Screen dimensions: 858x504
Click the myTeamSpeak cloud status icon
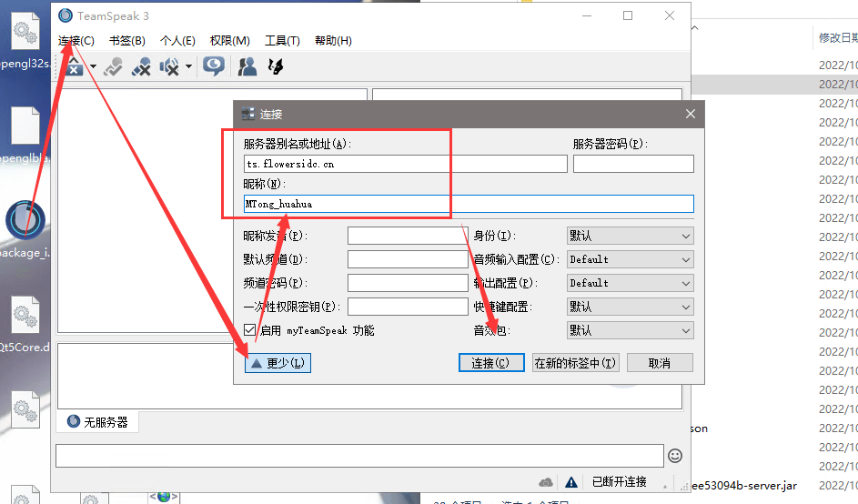[x=546, y=482]
